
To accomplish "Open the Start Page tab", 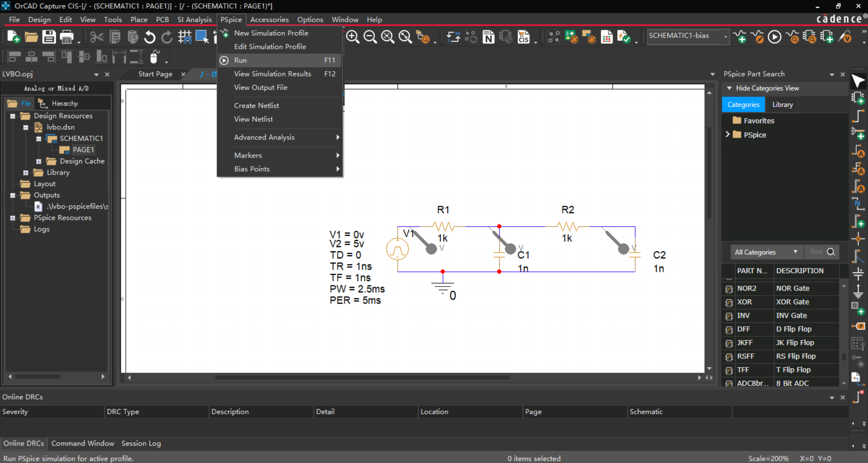I will click(x=155, y=74).
